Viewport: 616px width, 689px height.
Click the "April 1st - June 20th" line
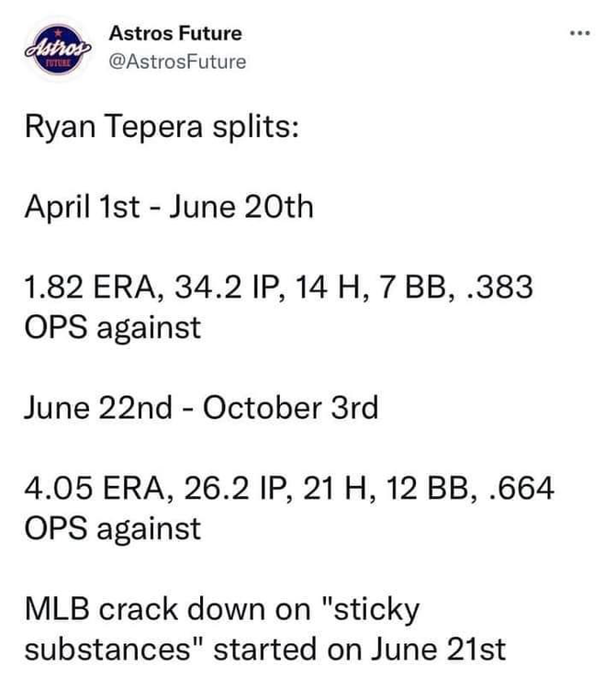coord(168,208)
